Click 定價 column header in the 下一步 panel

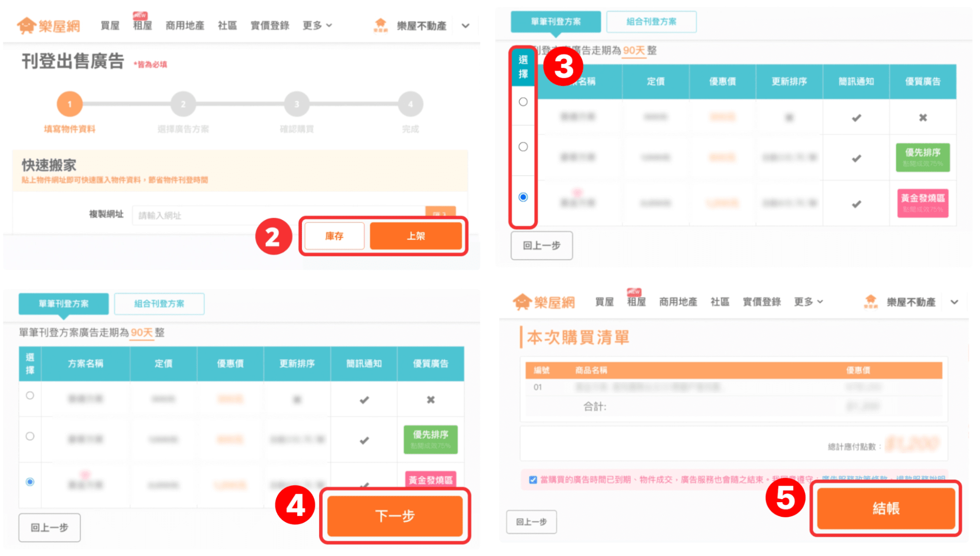163,363
